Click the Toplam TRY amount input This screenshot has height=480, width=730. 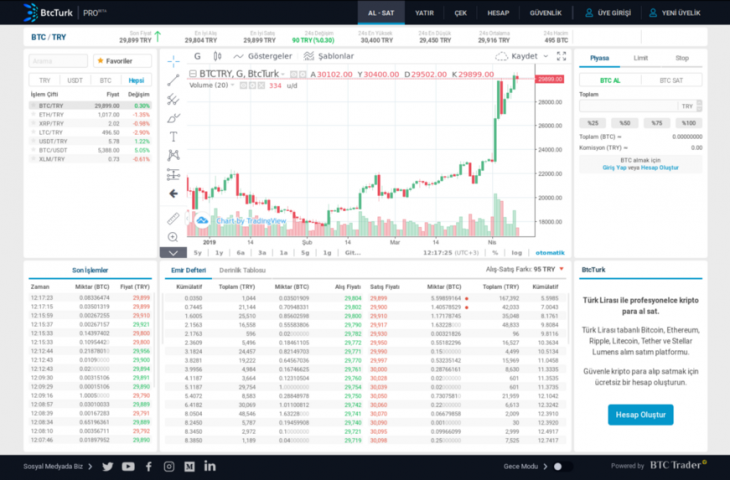[628, 106]
